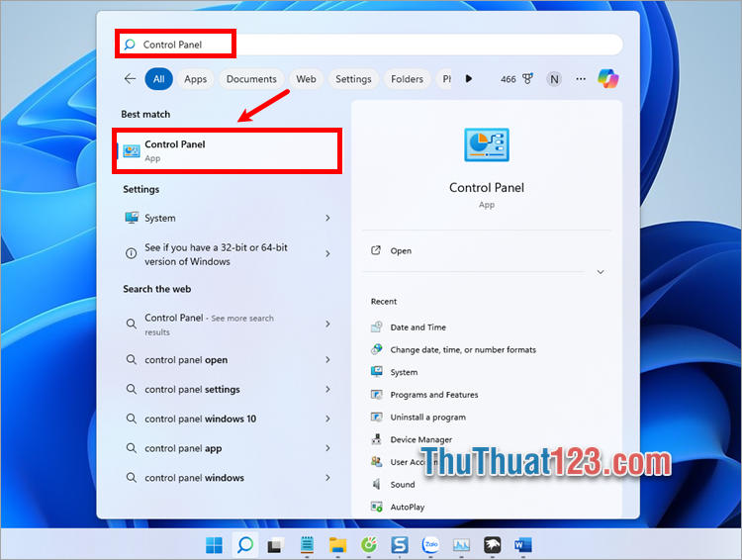This screenshot has width=742, height=560.
Task: Open File Explorer from the taskbar
Action: point(338,545)
